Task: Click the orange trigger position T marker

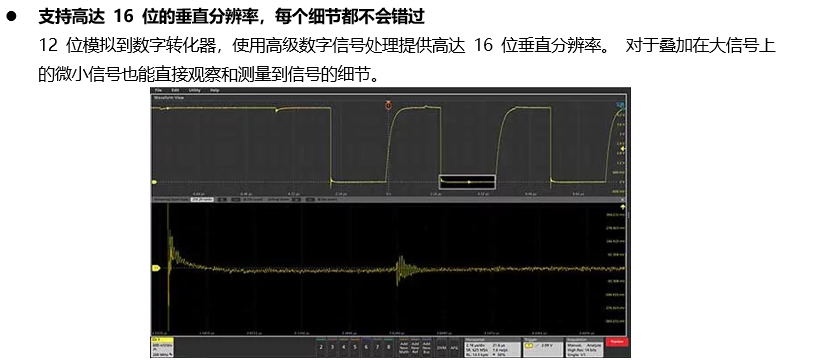Action: (388, 105)
